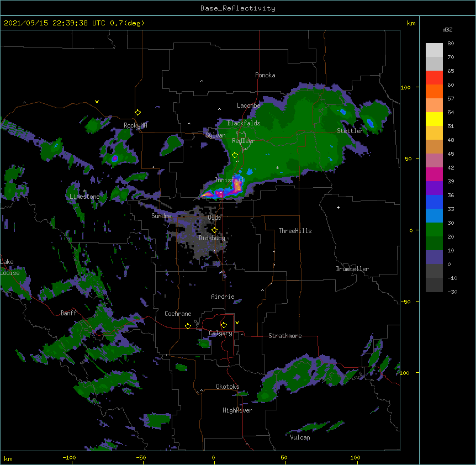Click the Vulcan label

point(300,437)
